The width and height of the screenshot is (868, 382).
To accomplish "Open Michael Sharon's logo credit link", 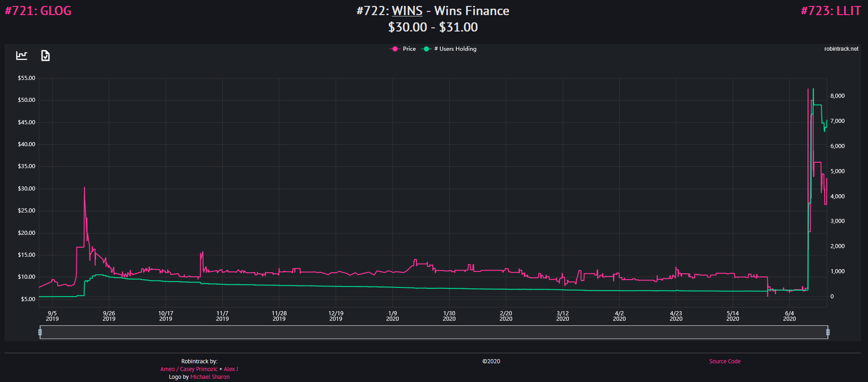I will pos(210,377).
